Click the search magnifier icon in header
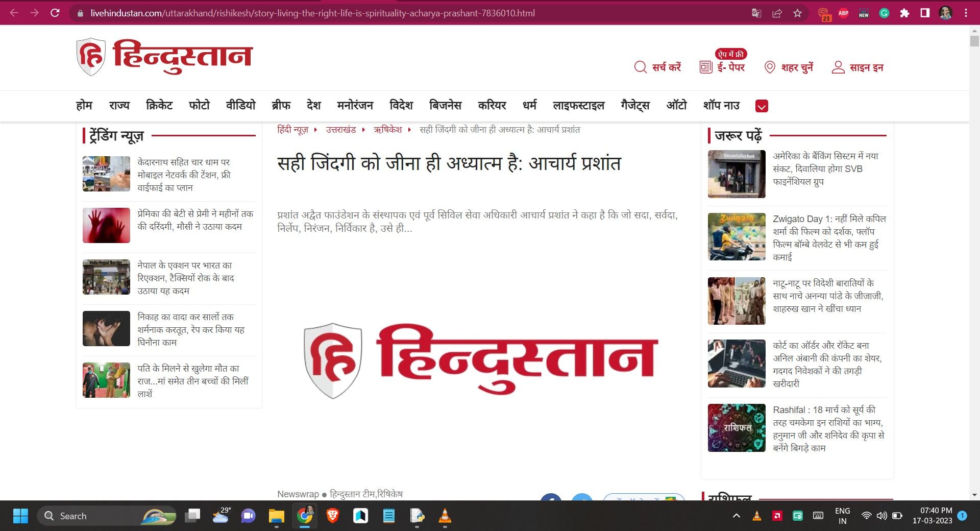980x531 pixels. pos(640,67)
